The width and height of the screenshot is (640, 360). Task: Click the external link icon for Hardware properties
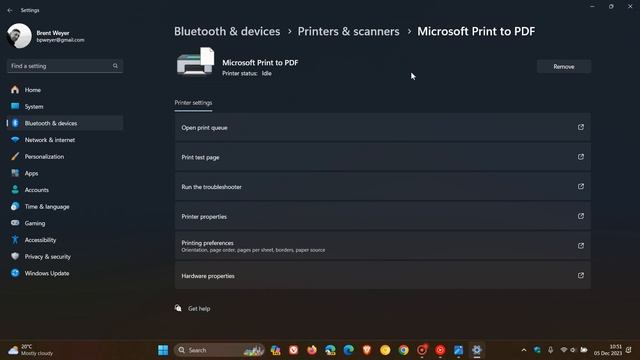tap(580, 276)
